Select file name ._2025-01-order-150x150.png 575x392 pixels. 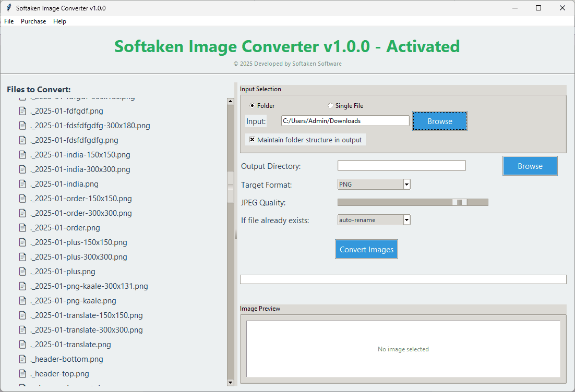click(81, 199)
